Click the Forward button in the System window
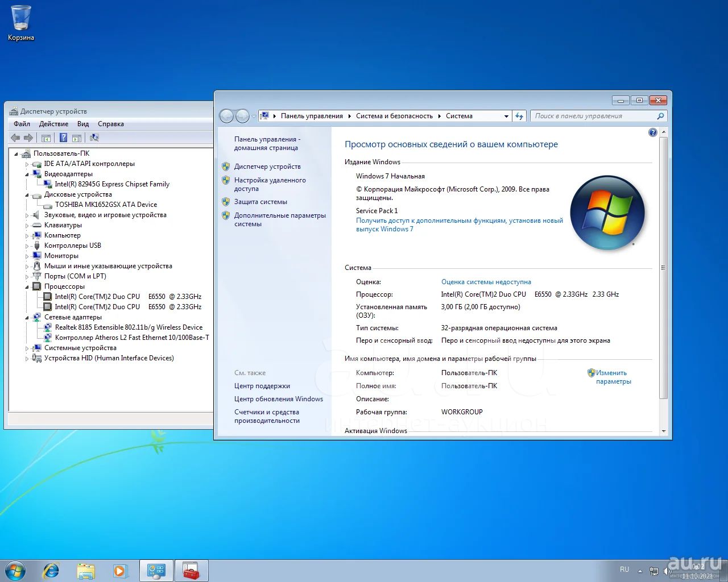 coord(242,116)
